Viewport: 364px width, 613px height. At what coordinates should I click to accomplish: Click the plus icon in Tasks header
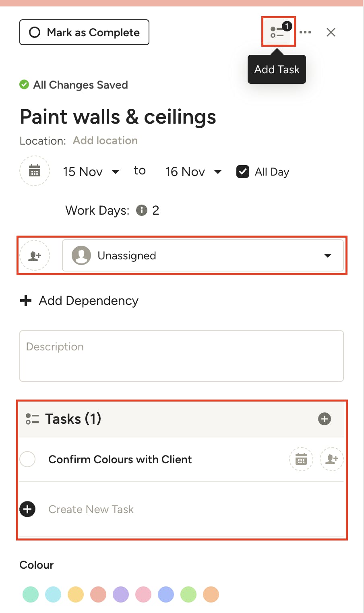(324, 419)
